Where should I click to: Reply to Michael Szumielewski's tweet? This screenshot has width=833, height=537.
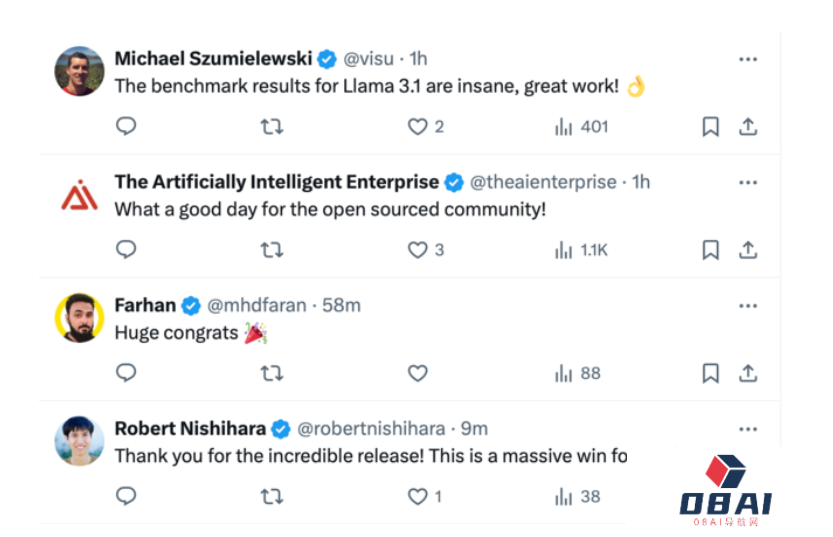[x=126, y=127]
